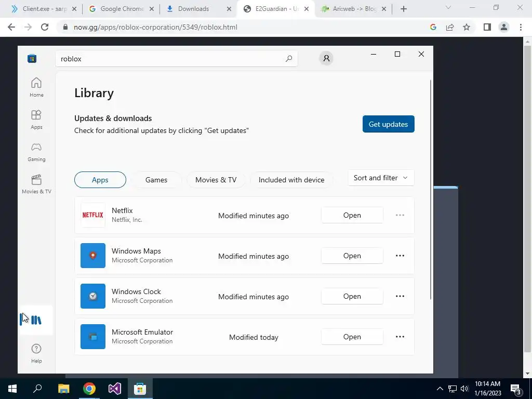Click the Microsoft Store taskbar icon

coord(140,389)
